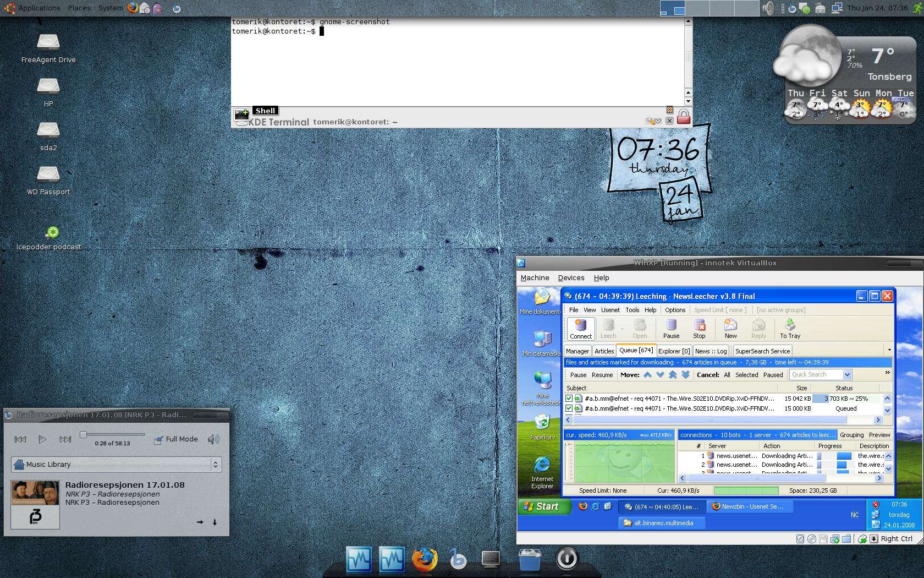Expand the queue toolbar overflow chevron
This screenshot has height=578, width=924.
(x=887, y=373)
